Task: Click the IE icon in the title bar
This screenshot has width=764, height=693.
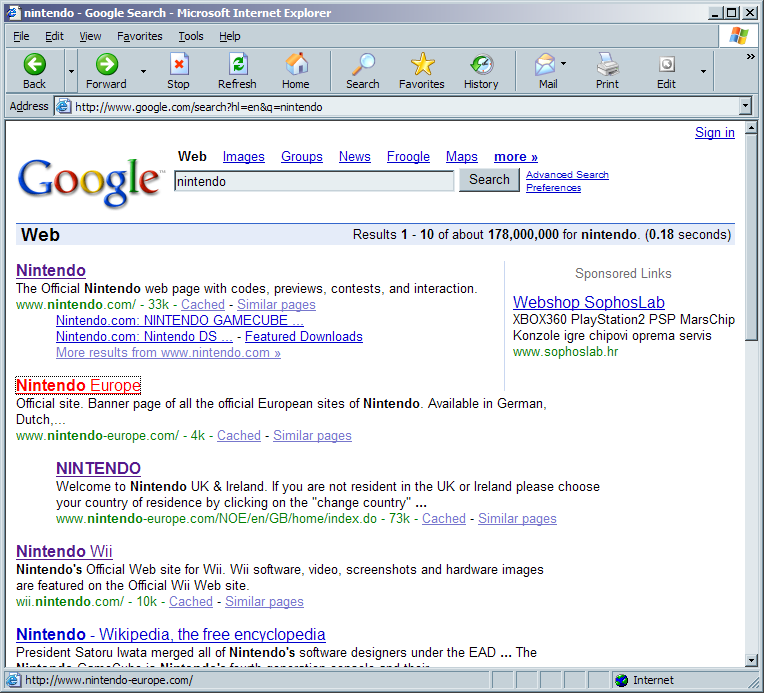Action: (x=13, y=13)
